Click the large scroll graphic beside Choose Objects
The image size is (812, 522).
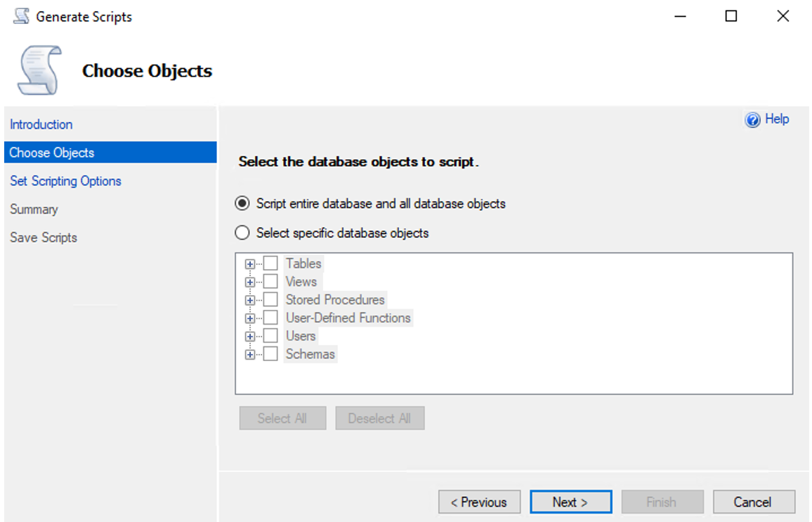39,67
